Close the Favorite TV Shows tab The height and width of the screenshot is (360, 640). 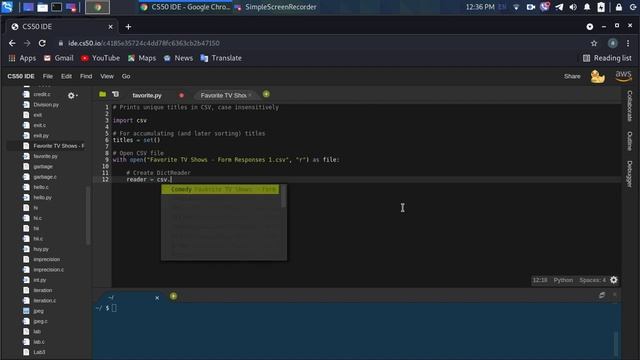point(250,95)
